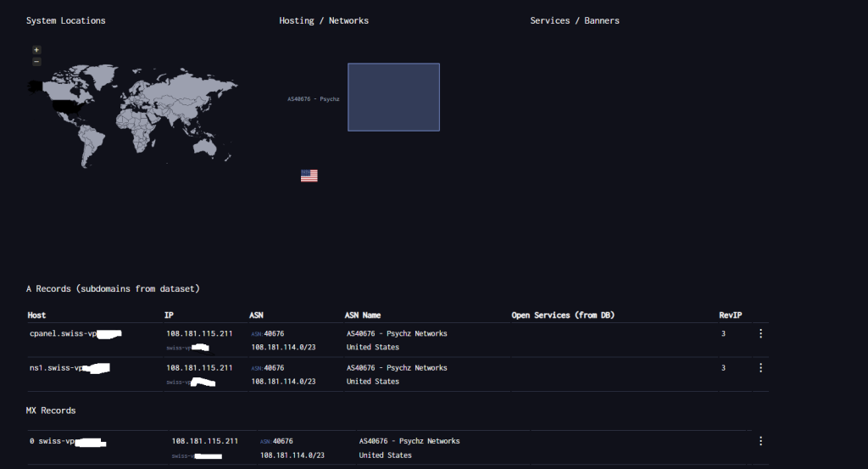Screen dimensions: 868x469
Task: Click the ns1.swiss-vp host name
Action: pos(58,368)
